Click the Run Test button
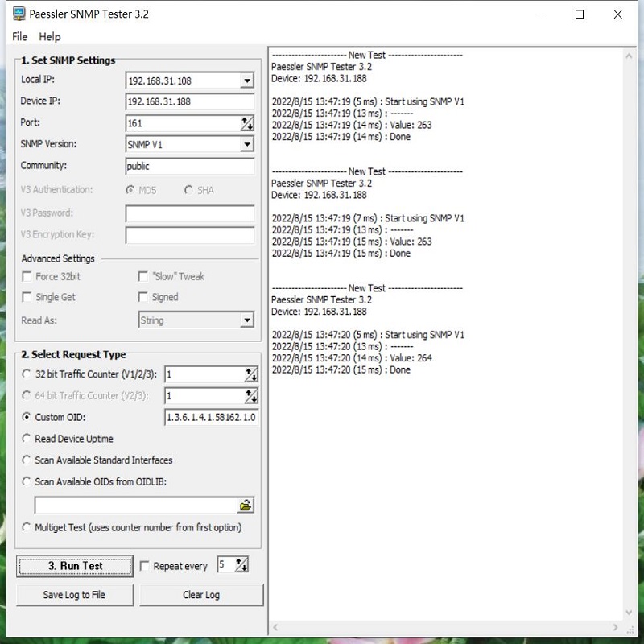 75,566
